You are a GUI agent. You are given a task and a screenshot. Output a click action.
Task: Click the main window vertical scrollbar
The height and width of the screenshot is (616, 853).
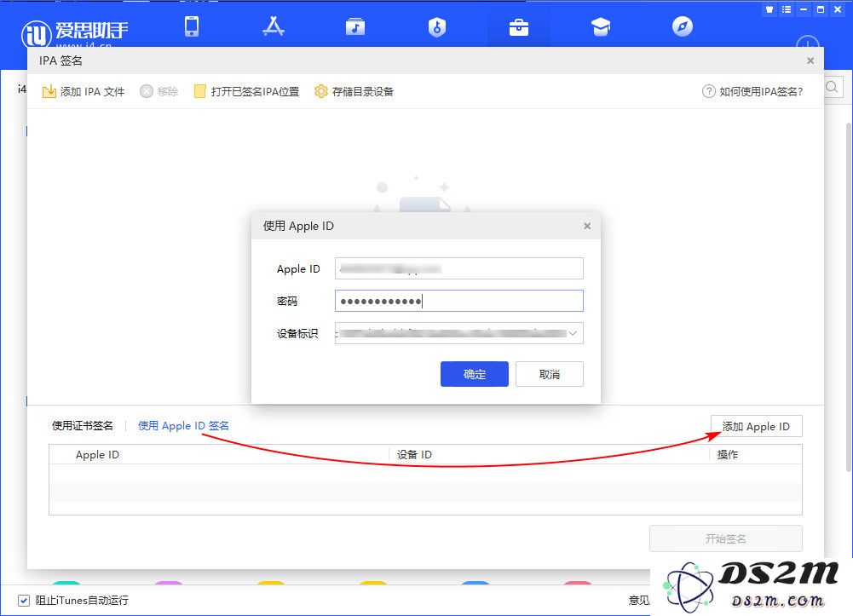[x=849, y=296]
